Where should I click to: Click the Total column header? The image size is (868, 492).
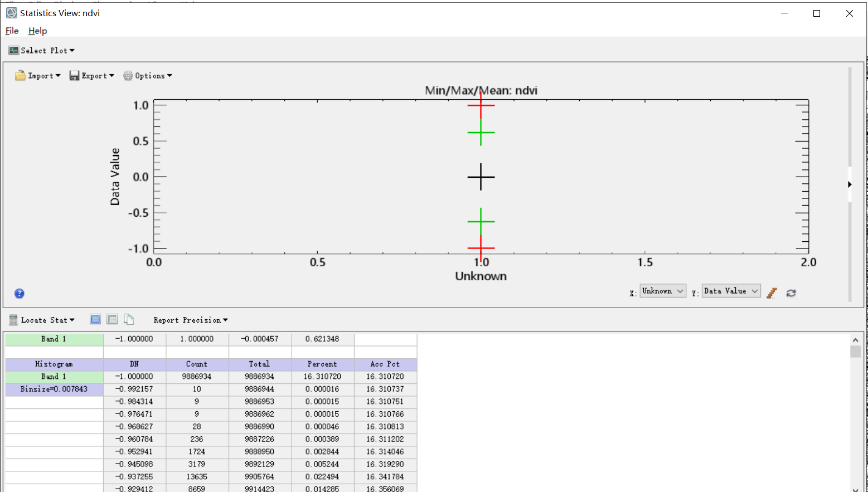point(259,364)
